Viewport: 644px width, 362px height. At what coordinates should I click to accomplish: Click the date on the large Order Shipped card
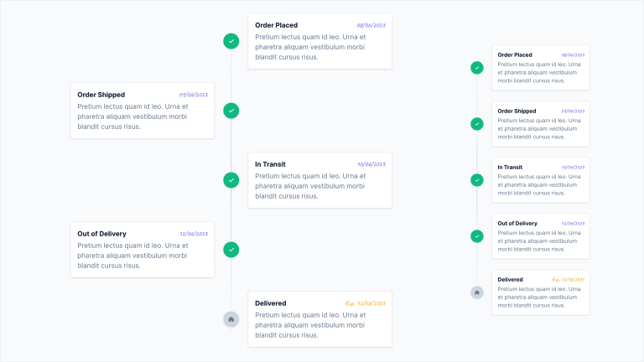194,95
